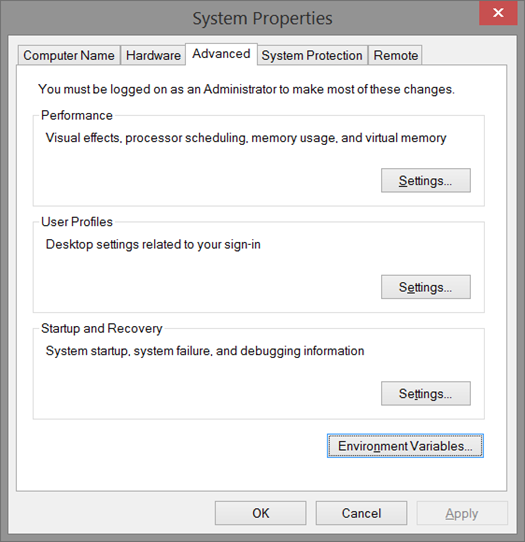This screenshot has height=542, width=525.
Task: Confirm with the OK button
Action: (x=261, y=513)
